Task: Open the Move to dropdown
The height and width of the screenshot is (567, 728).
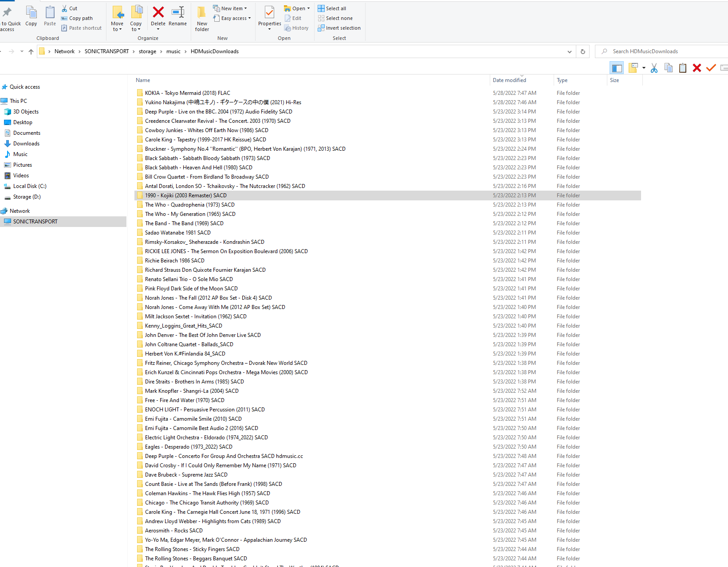Action: [x=117, y=18]
